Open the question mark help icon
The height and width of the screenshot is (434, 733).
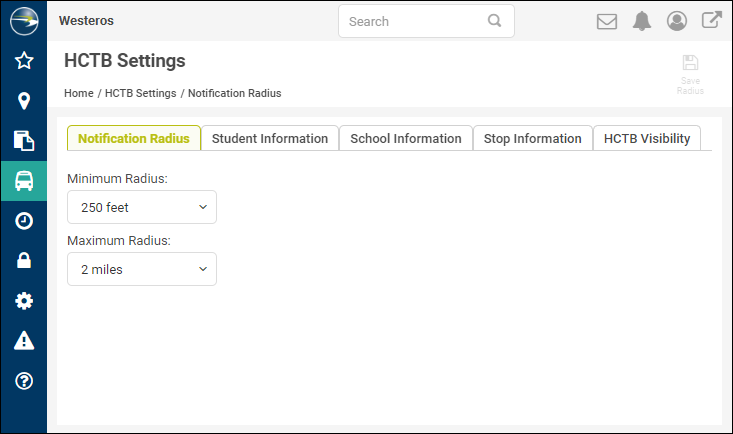24,381
